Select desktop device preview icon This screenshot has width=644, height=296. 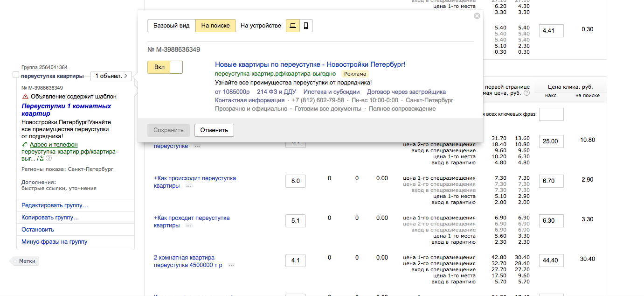coord(293,26)
